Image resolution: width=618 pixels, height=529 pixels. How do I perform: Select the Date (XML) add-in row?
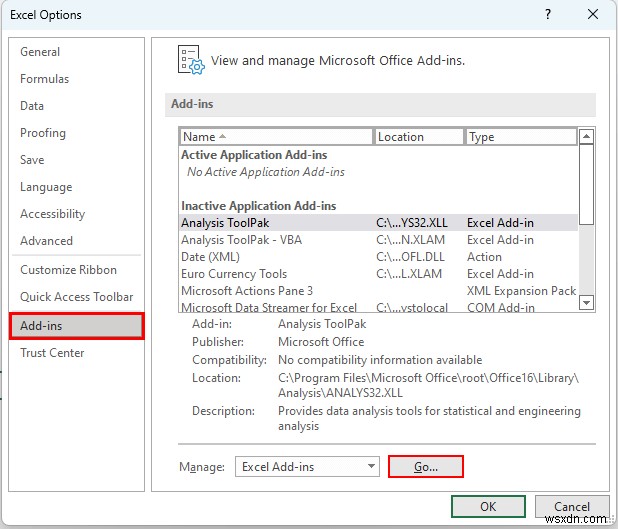(378, 257)
